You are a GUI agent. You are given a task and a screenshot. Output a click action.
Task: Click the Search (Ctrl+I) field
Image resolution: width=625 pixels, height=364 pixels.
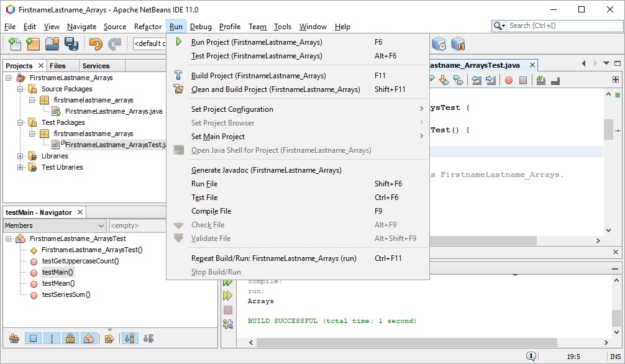pyautogui.click(x=557, y=25)
